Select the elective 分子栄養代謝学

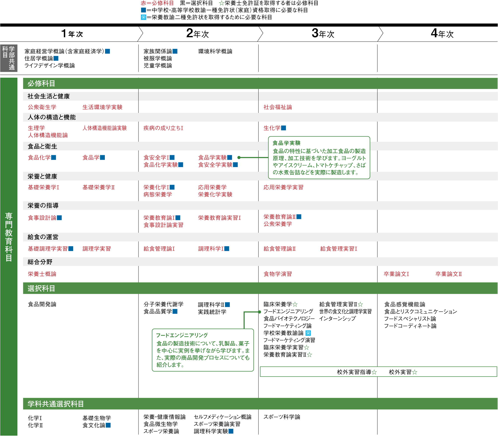click(164, 305)
